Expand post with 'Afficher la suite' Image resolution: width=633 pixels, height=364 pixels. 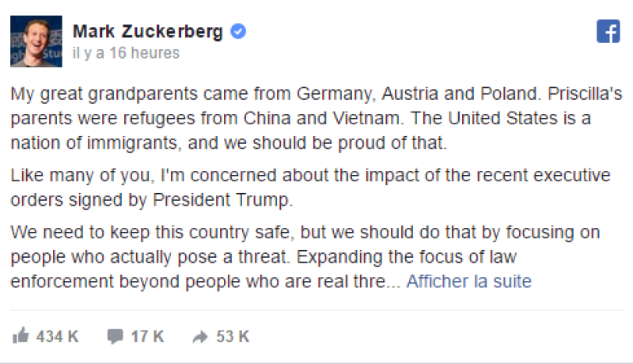[468, 281]
